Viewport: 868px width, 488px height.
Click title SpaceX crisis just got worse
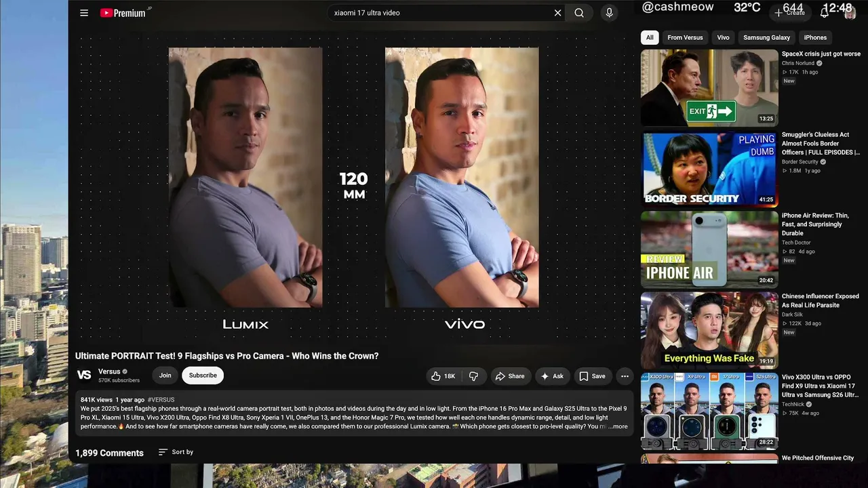(821, 54)
